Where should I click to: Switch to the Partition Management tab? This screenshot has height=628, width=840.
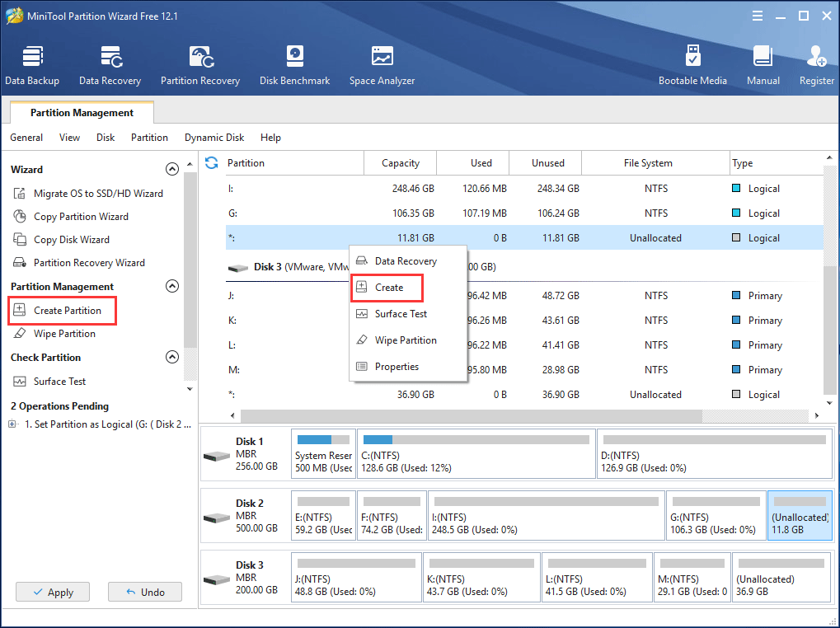pos(82,112)
